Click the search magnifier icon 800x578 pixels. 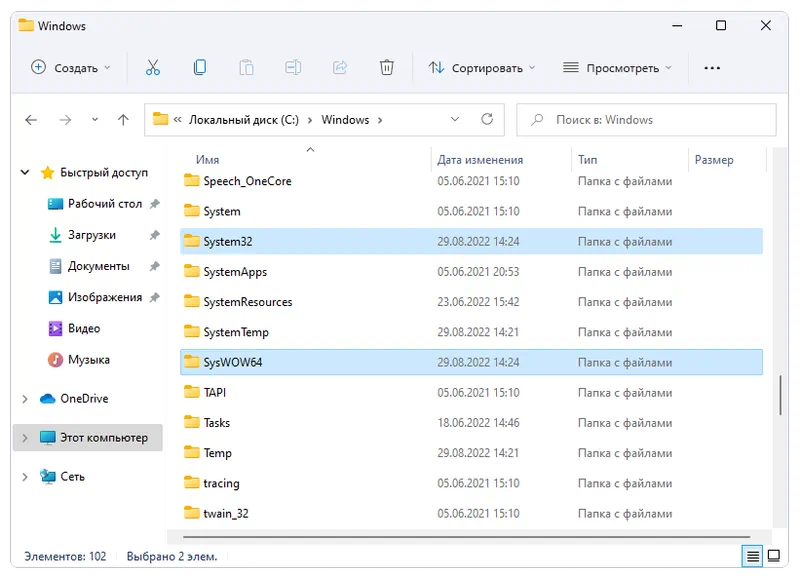[x=537, y=120]
